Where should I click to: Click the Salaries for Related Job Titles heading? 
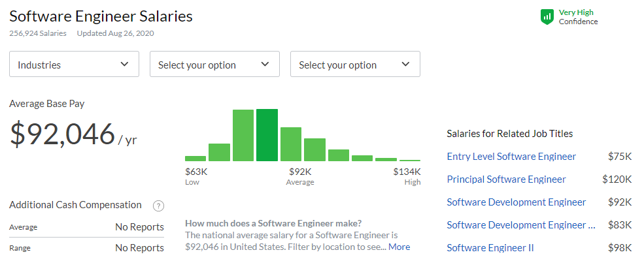tap(509, 134)
